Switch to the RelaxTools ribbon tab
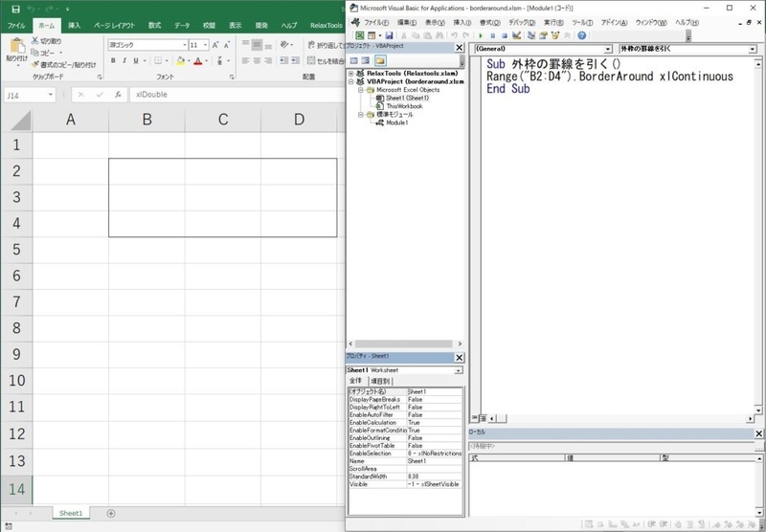Image resolution: width=766 pixels, height=532 pixels. (327, 26)
